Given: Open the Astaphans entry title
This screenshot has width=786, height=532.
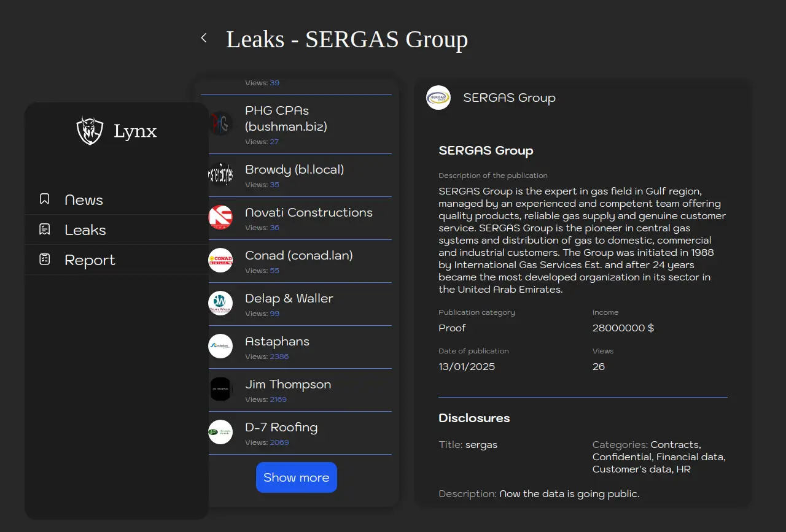Looking at the screenshot, I should pos(277,341).
